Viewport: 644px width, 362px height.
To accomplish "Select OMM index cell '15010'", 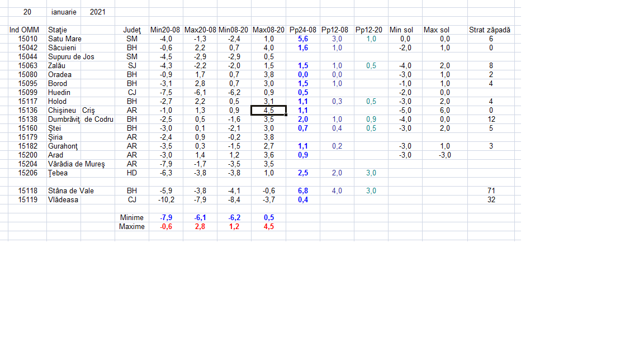I will (x=27, y=39).
